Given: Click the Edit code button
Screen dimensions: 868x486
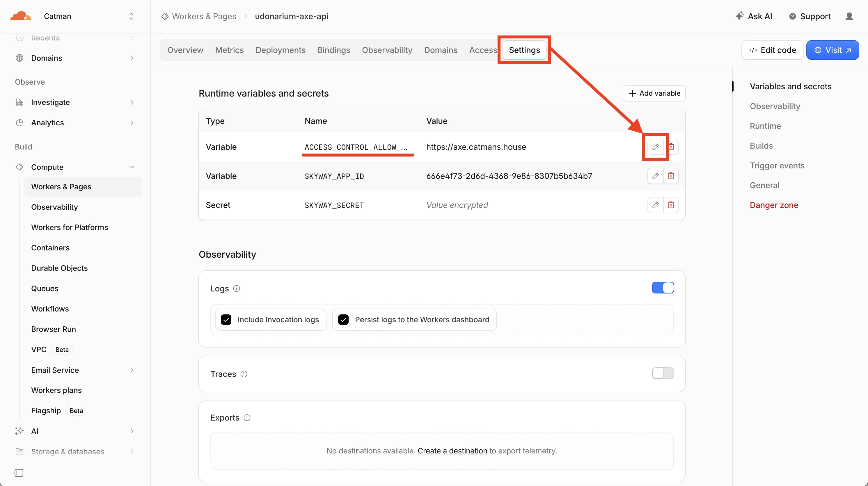Looking at the screenshot, I should click(x=772, y=50).
